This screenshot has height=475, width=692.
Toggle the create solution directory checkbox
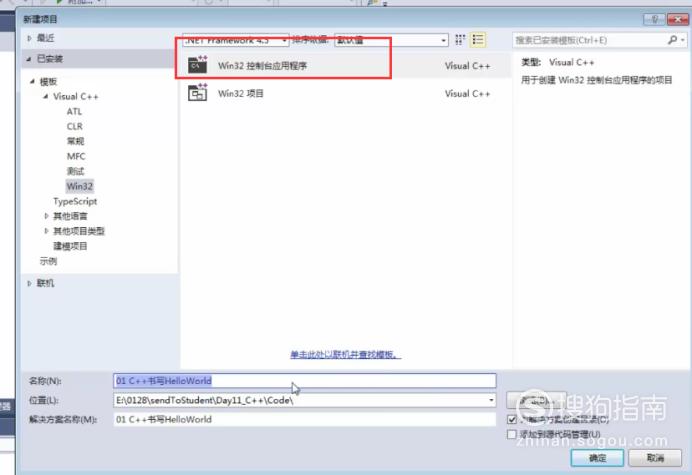click(512, 419)
